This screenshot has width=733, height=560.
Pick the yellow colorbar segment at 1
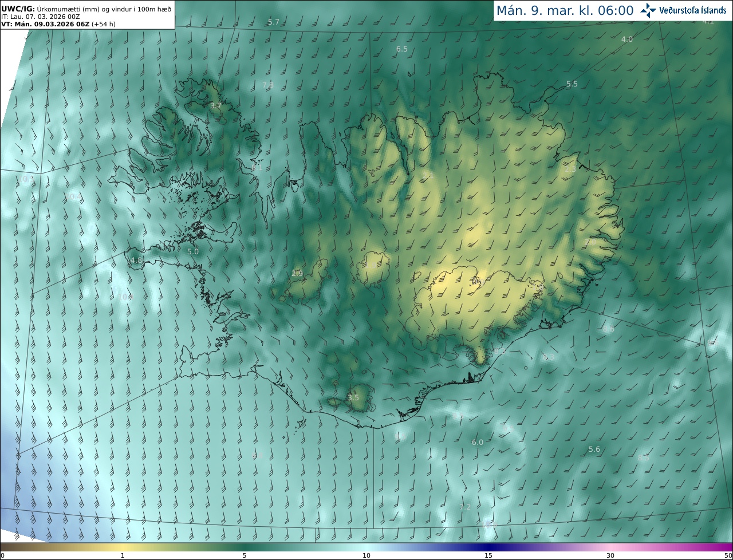tap(123, 546)
